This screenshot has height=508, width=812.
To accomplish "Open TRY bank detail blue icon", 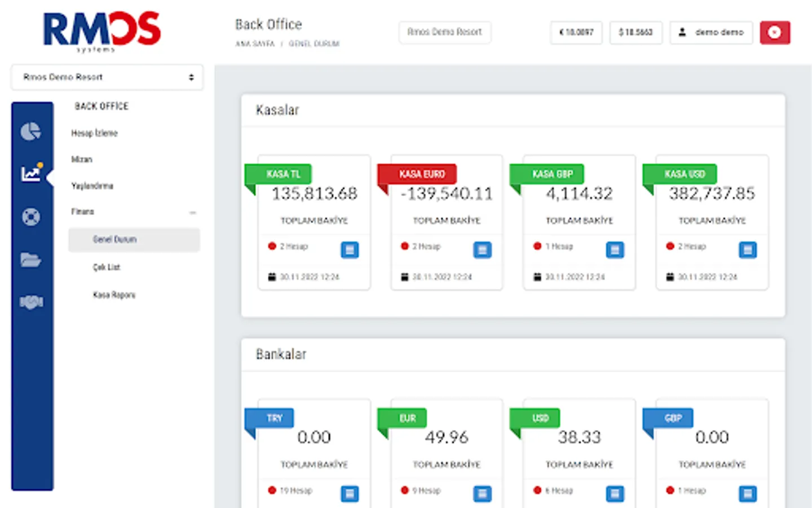I will [350, 494].
